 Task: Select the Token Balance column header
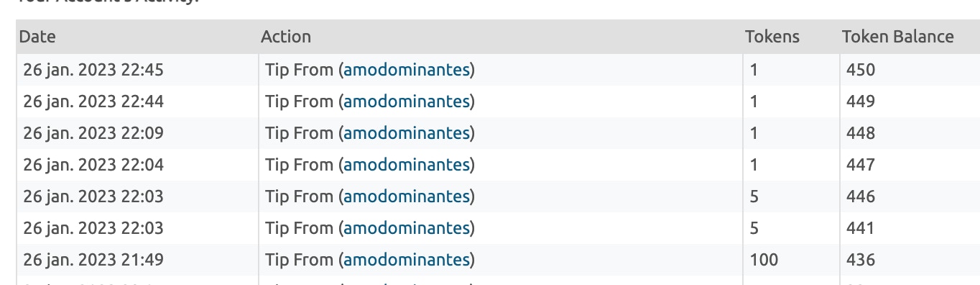coord(898,37)
